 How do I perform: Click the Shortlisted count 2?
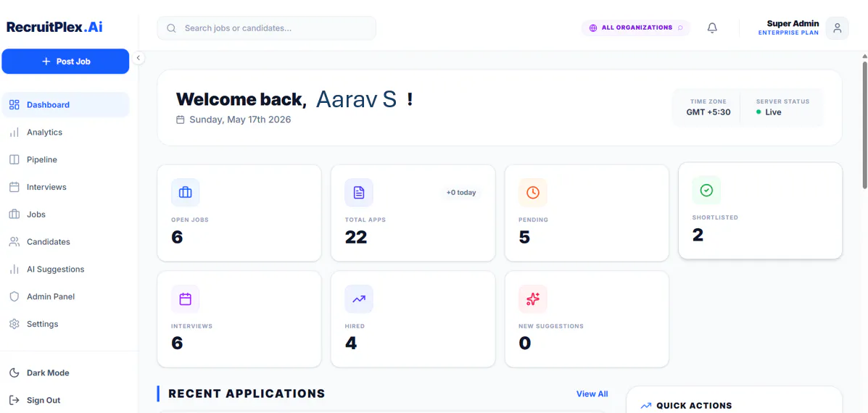(698, 235)
